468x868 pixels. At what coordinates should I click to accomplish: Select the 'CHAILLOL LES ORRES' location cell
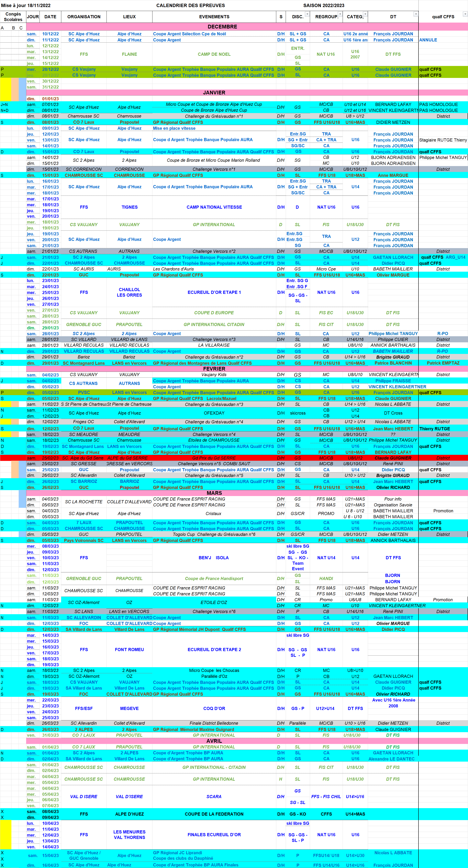pos(129,292)
